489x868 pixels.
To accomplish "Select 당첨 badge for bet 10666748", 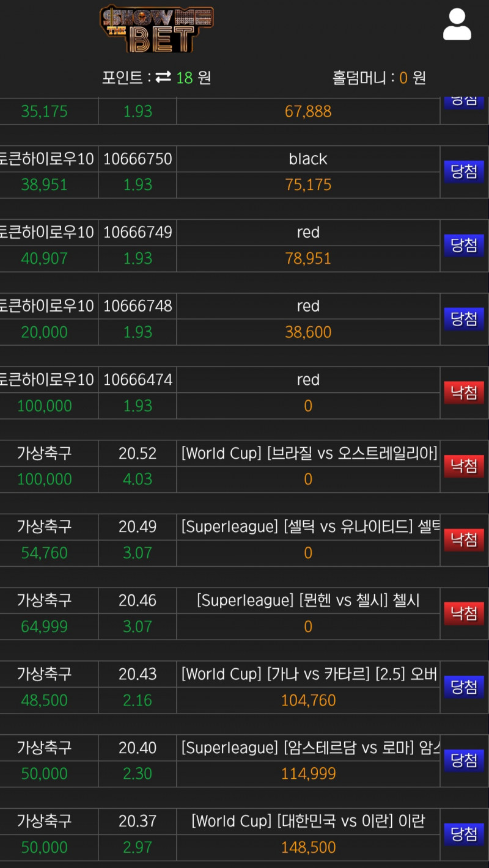I will coord(464,319).
